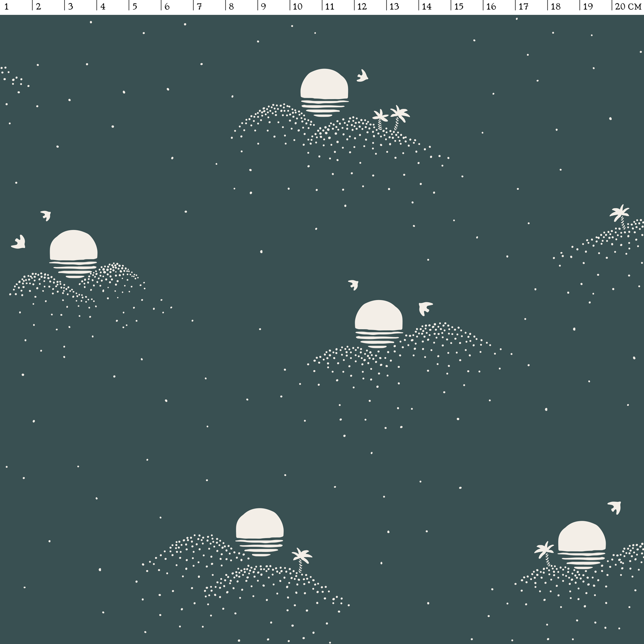Select the number 8 on ruler
644x644 pixels.
(x=231, y=7)
